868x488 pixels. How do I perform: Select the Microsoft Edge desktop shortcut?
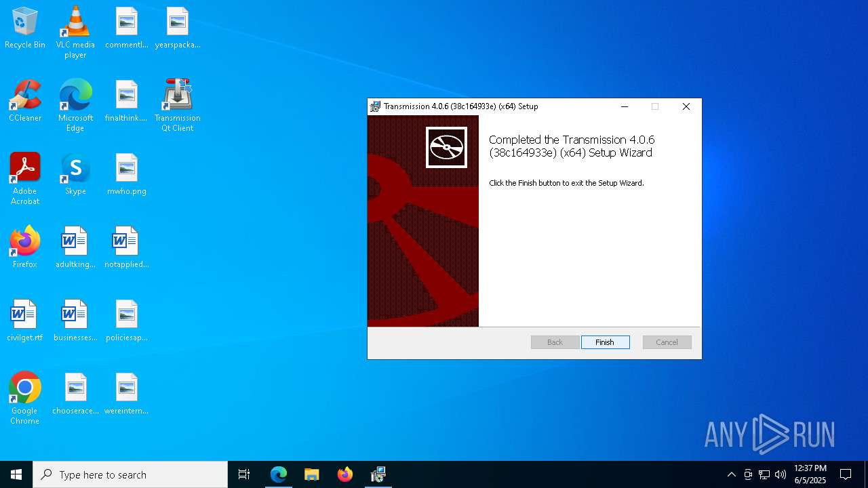pos(75,106)
